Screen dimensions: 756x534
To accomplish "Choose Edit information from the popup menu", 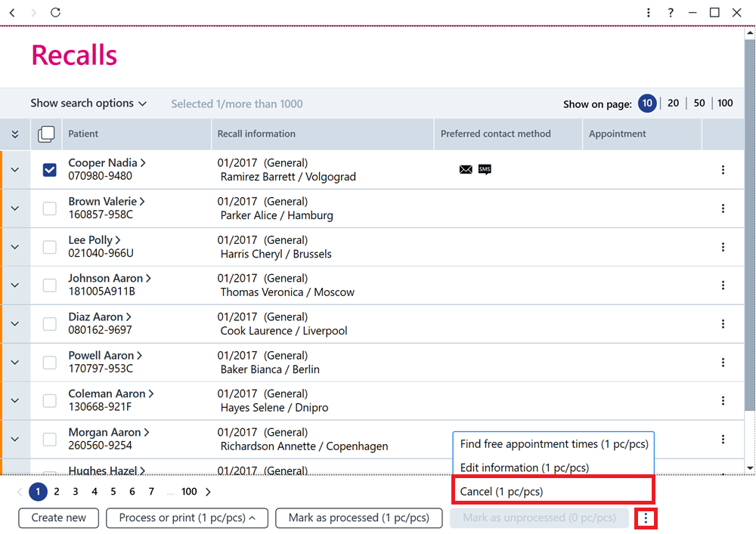I will click(553, 468).
